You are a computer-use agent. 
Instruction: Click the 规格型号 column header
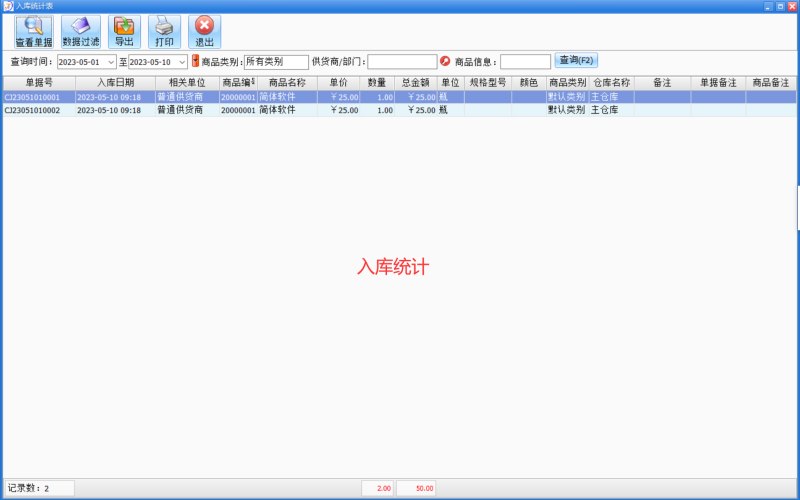(x=488, y=83)
